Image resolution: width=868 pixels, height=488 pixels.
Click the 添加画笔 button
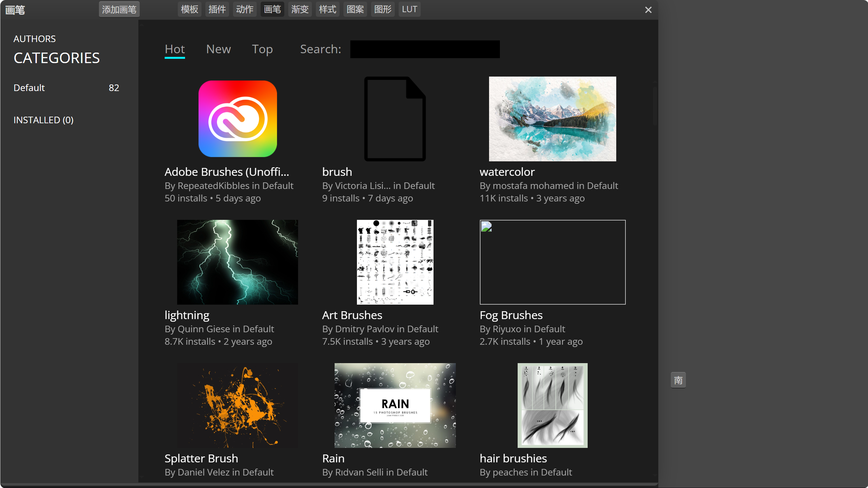pos(119,10)
